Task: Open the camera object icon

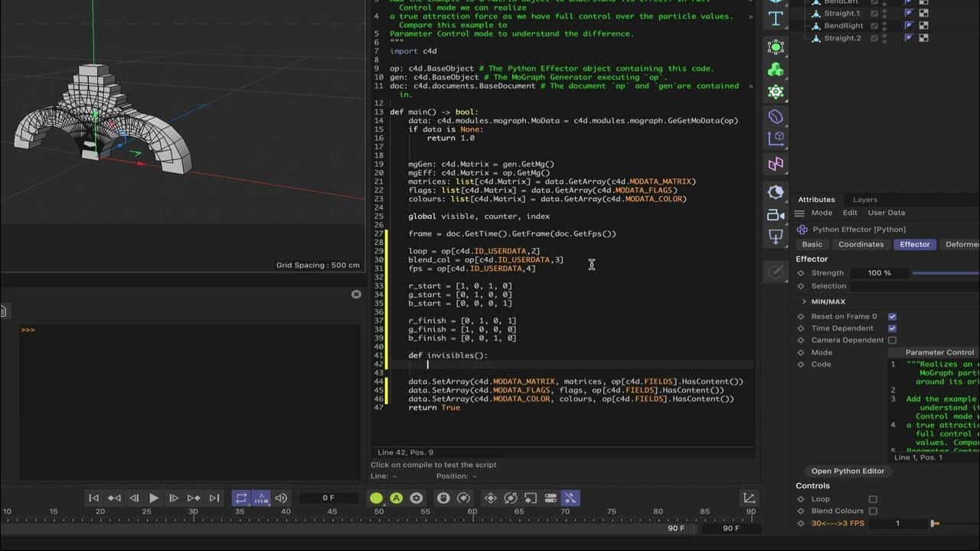Action: (x=776, y=215)
